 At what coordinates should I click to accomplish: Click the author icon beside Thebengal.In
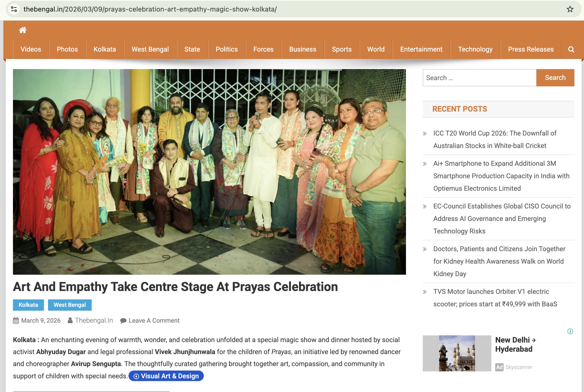(x=70, y=320)
